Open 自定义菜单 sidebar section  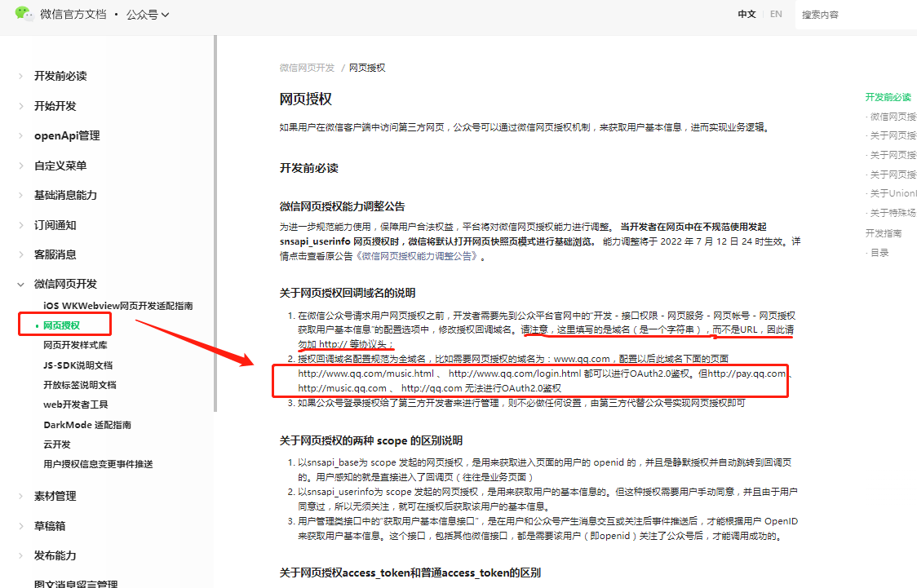pyautogui.click(x=60, y=166)
